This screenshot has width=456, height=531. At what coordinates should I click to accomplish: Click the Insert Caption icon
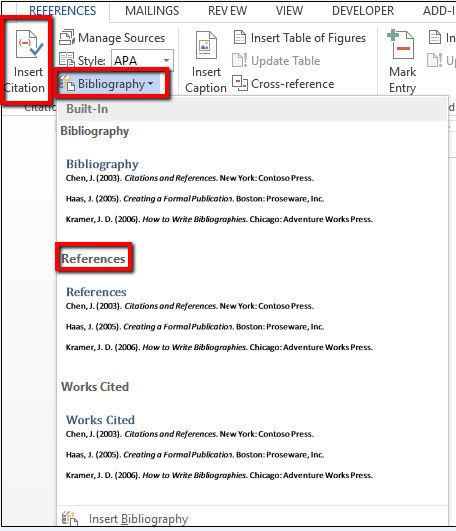[x=206, y=45]
